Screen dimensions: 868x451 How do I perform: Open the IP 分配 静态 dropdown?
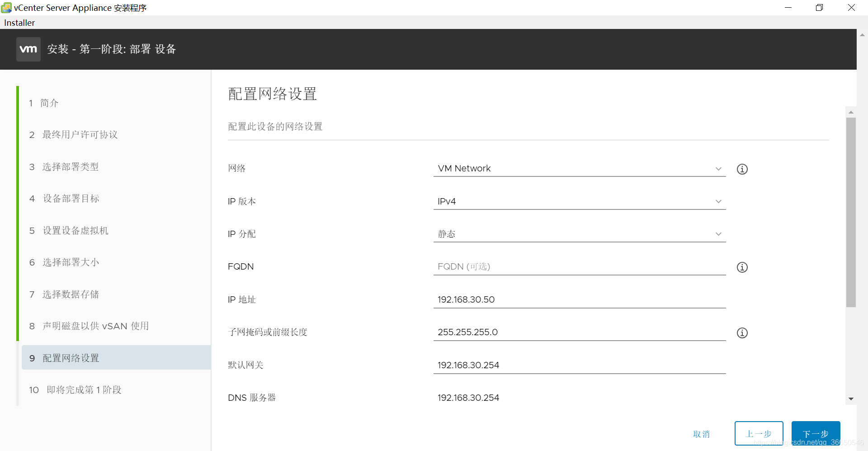(x=579, y=234)
